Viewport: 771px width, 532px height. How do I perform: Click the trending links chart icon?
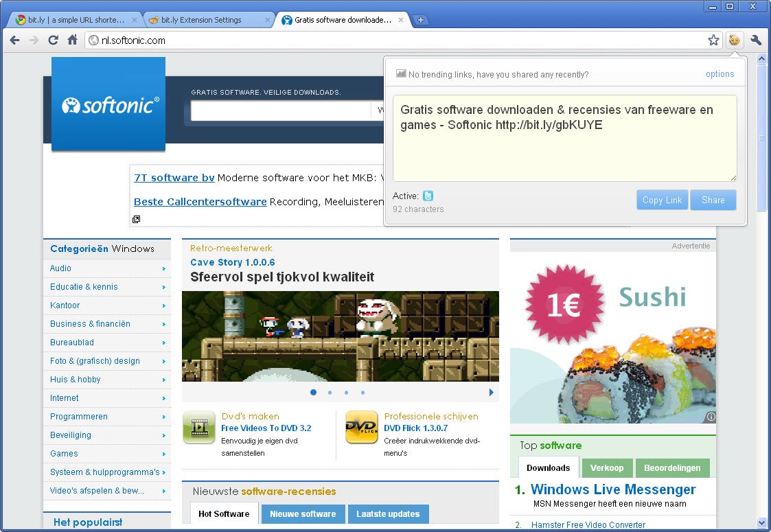point(401,73)
